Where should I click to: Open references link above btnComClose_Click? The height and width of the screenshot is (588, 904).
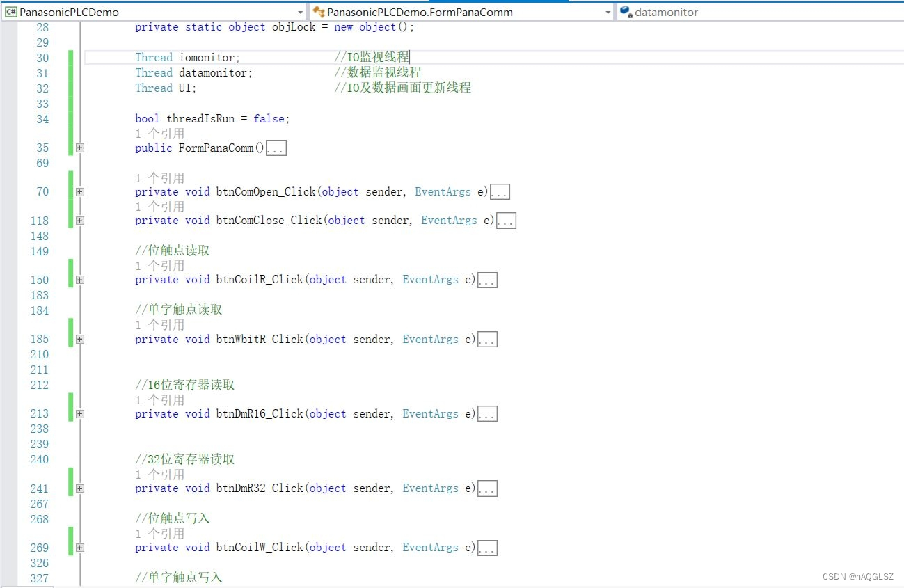click(159, 207)
